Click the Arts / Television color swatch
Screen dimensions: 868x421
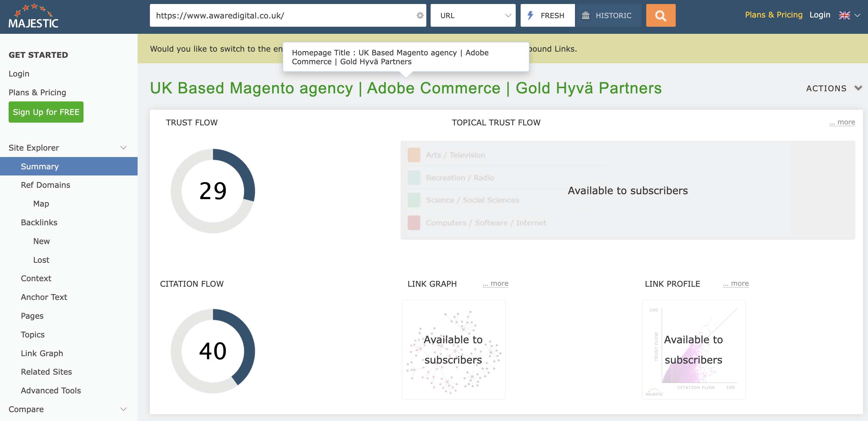tap(413, 155)
